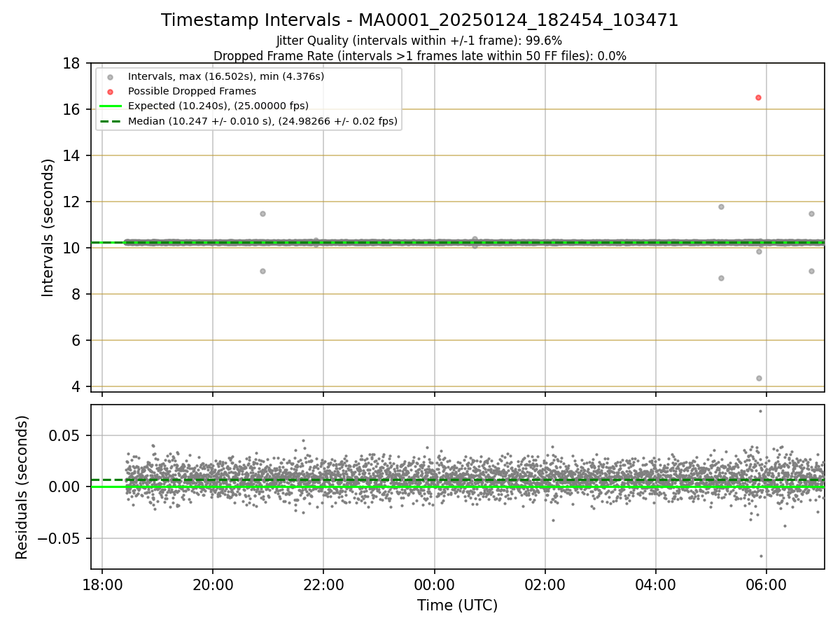Click the 'Residuals (seconds)' y-axis label
The height and width of the screenshot is (630, 840).
(x=22, y=487)
